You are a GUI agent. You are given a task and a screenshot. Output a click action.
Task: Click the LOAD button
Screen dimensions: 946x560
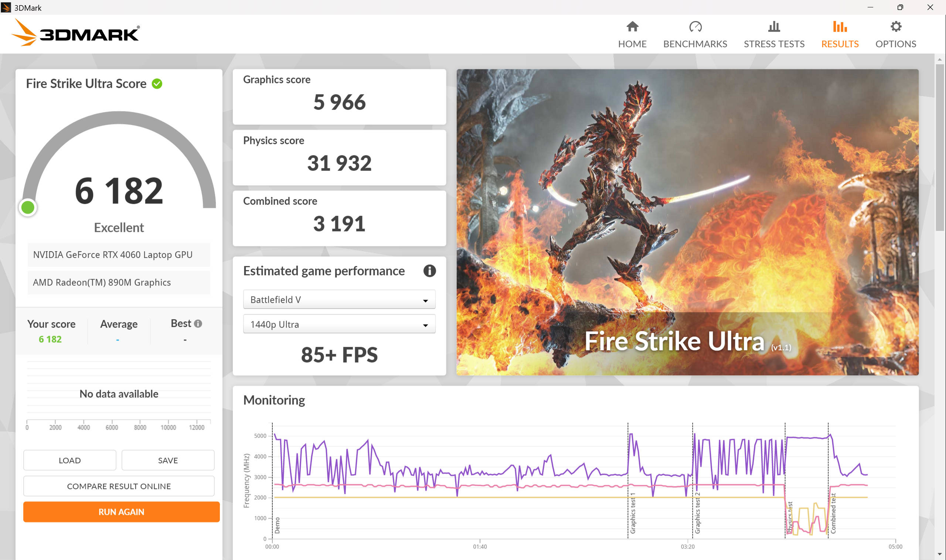pos(69,460)
